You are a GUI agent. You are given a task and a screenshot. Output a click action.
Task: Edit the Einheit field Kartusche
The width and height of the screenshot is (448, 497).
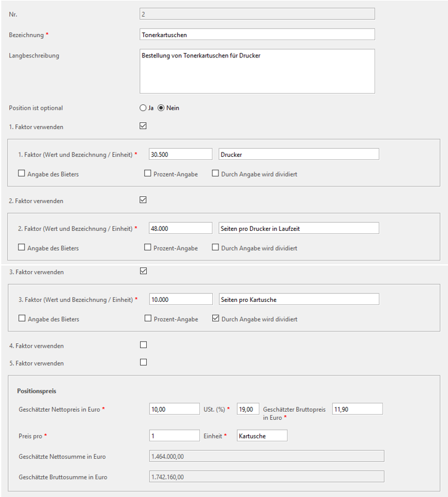(262, 435)
